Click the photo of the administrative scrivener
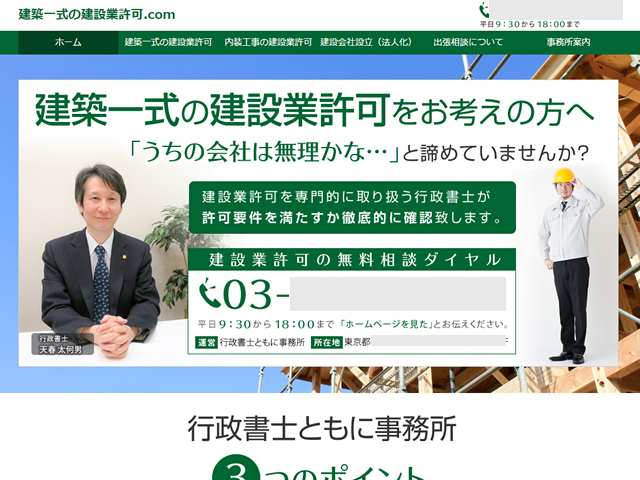 click(x=102, y=261)
